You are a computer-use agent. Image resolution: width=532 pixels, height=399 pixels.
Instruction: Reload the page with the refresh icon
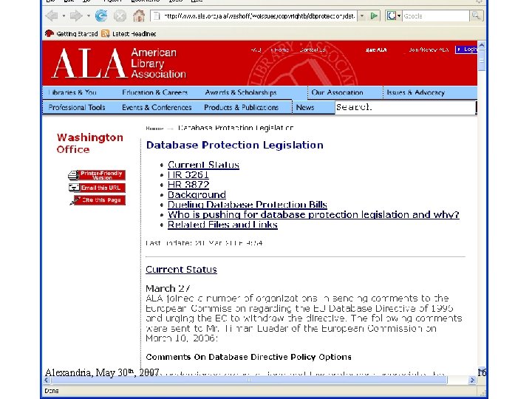[x=101, y=16]
